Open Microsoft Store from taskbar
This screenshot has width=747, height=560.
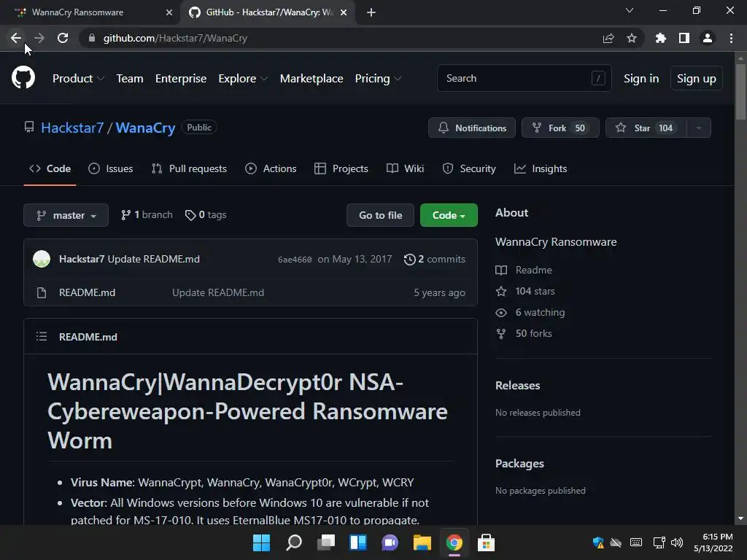(486, 542)
